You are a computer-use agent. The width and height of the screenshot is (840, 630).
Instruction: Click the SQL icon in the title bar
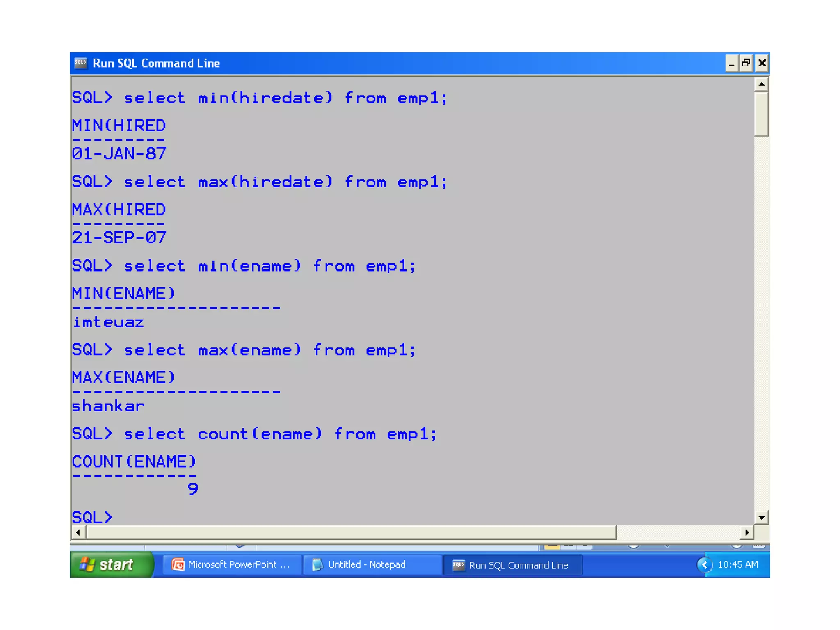point(80,63)
